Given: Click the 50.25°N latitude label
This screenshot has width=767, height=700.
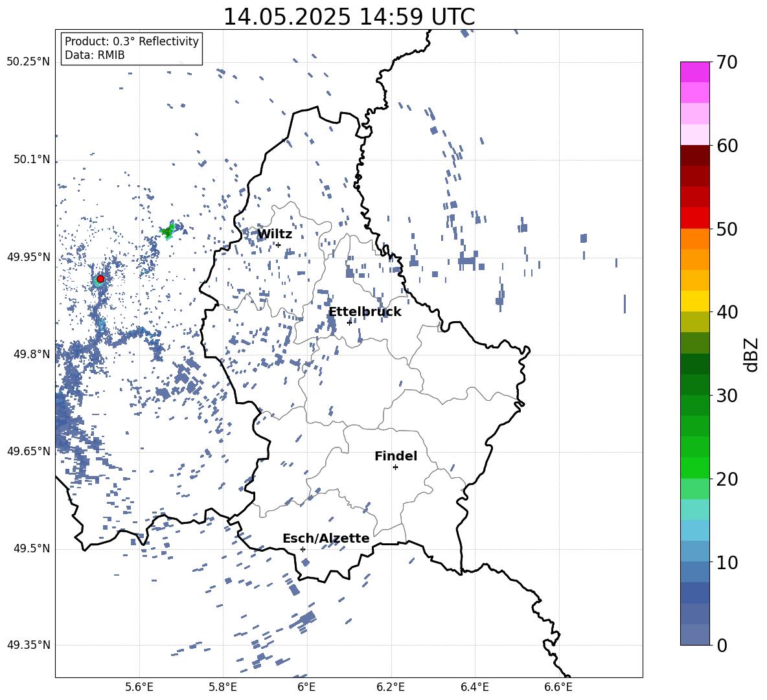Looking at the screenshot, I should coord(29,62).
